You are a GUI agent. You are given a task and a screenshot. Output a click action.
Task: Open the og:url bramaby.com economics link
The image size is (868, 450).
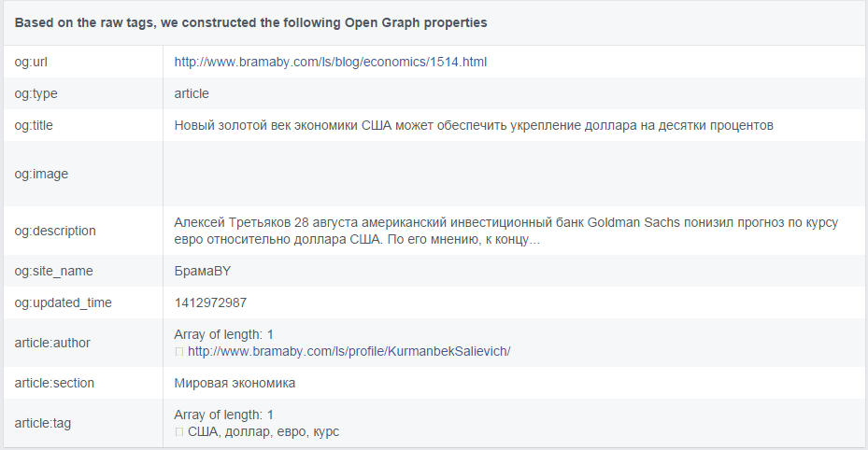click(331, 62)
